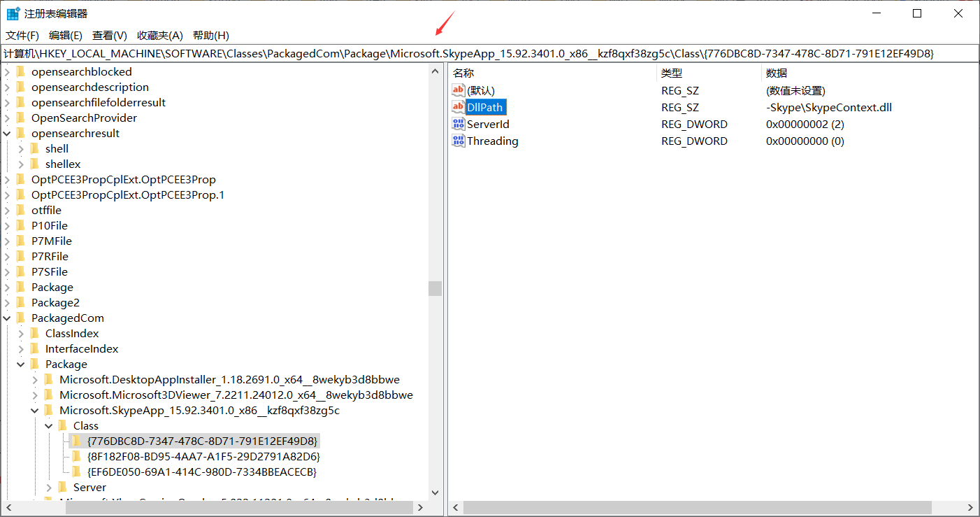Collapse the Microsoft.SkypeApp key
The height and width of the screenshot is (517, 980).
point(36,410)
